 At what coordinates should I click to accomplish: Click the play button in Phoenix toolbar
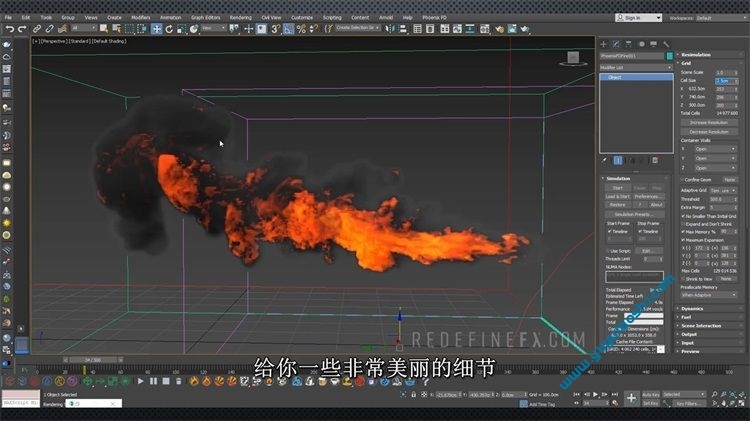140,381
